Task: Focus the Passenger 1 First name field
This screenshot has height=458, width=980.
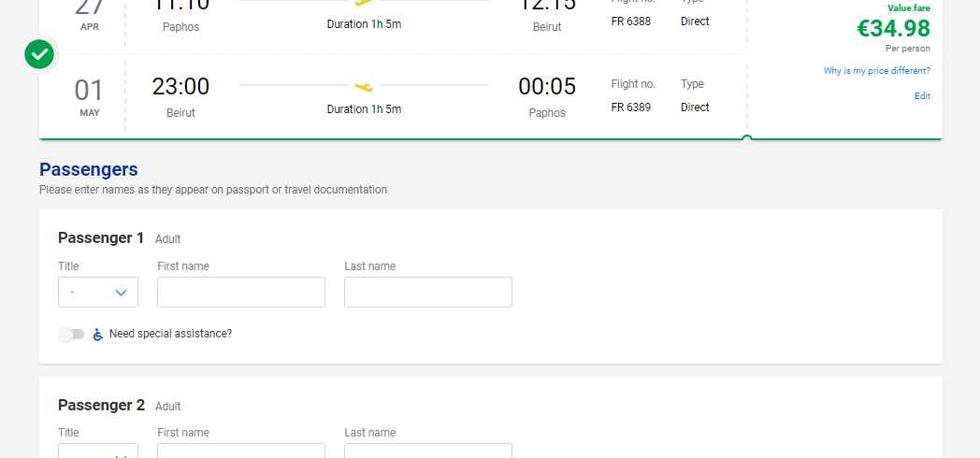Action: [241, 293]
